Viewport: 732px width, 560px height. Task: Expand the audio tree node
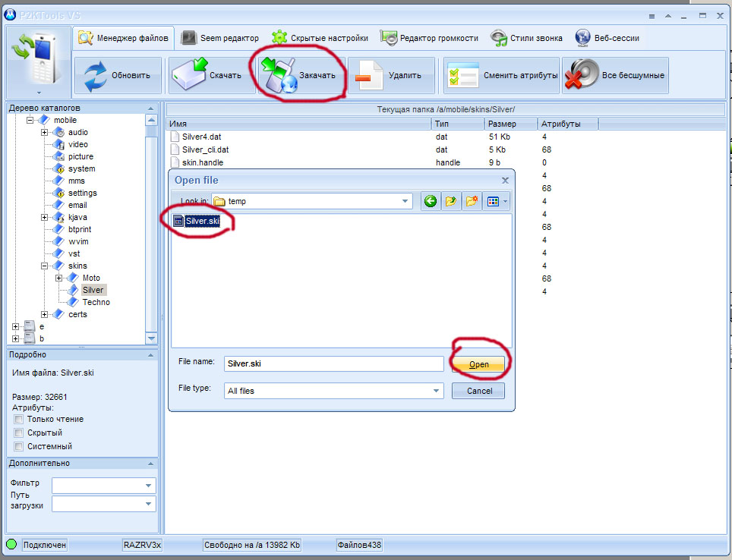(x=44, y=132)
